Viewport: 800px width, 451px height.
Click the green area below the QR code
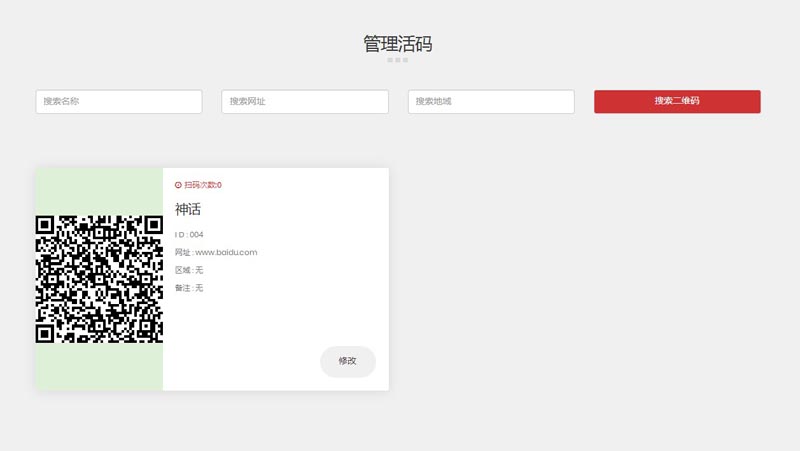99,367
